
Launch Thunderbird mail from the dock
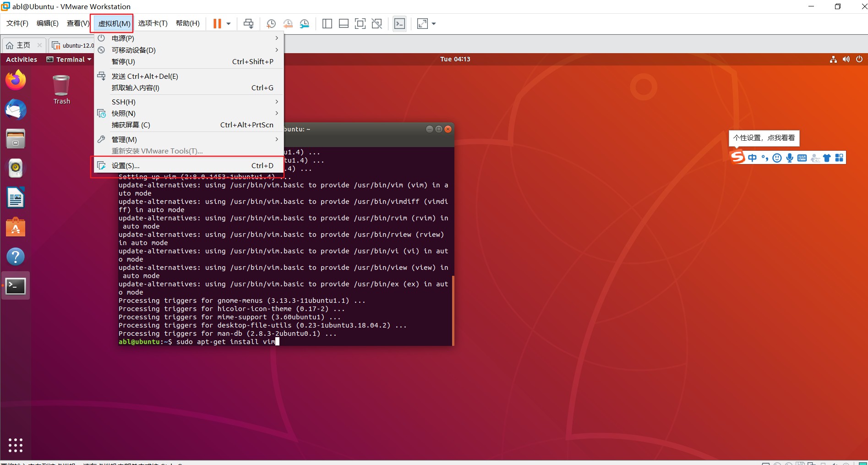16,109
